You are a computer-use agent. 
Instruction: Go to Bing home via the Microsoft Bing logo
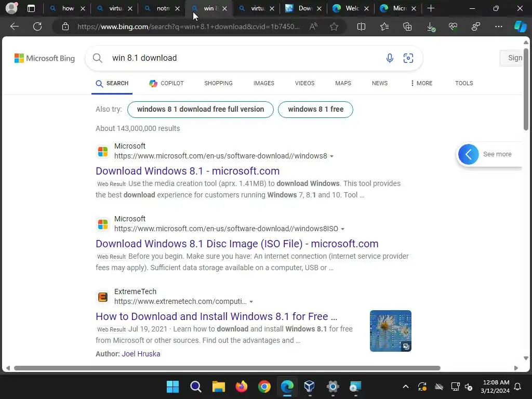[45, 58]
